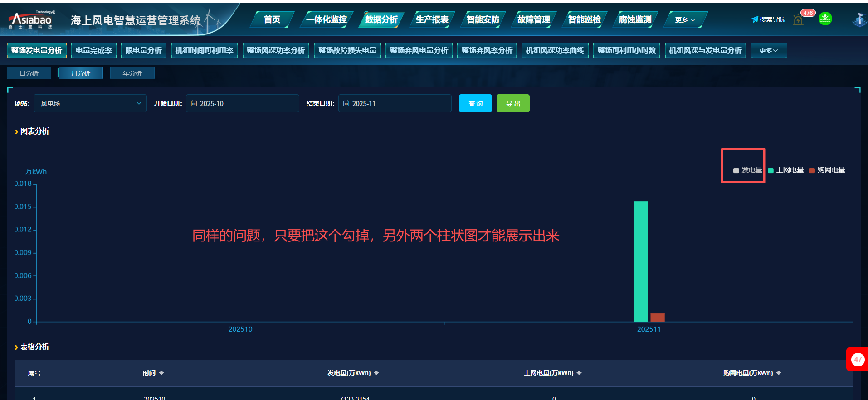
Task: Toggle the 购网电量 legend series
Action: click(x=827, y=170)
